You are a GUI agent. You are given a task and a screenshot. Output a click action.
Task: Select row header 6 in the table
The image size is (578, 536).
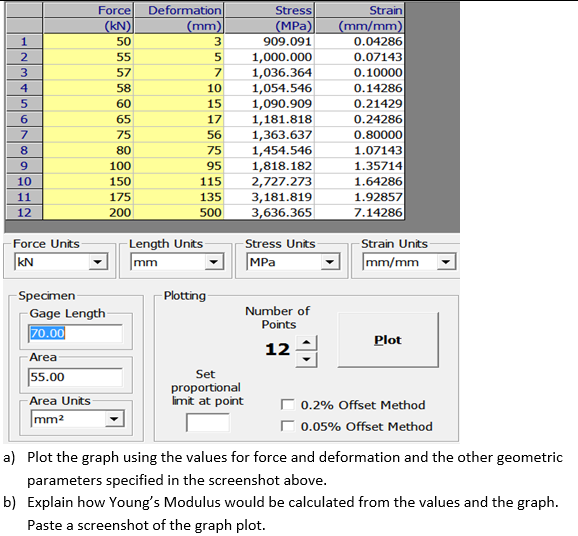click(x=24, y=119)
